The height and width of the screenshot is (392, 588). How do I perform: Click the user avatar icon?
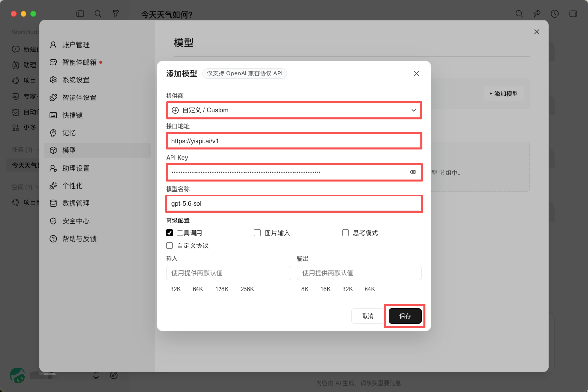(18, 375)
